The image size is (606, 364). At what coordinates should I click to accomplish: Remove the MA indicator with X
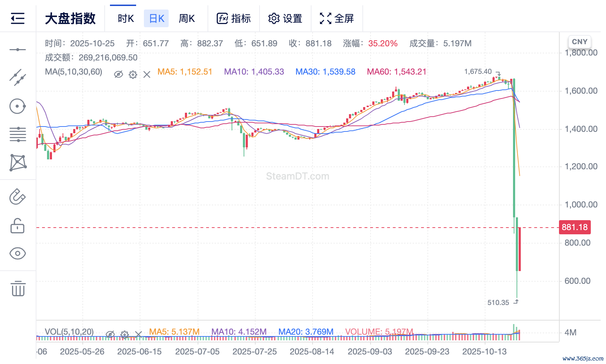click(x=147, y=74)
